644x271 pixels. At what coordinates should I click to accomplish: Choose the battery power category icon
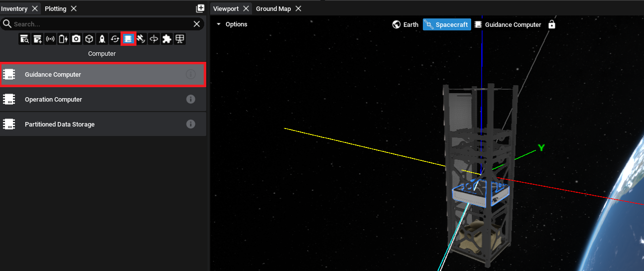tap(63, 39)
